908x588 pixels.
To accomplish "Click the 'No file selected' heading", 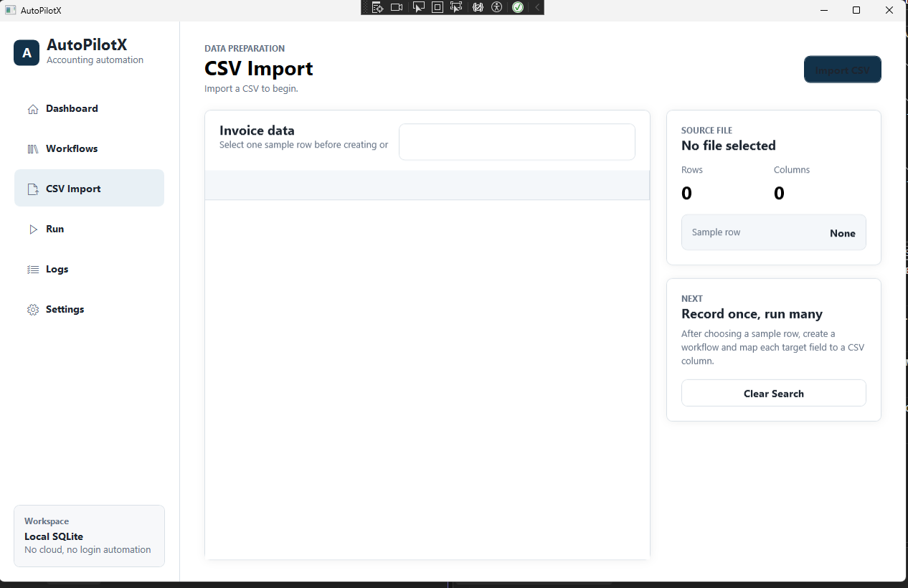I will click(x=729, y=146).
